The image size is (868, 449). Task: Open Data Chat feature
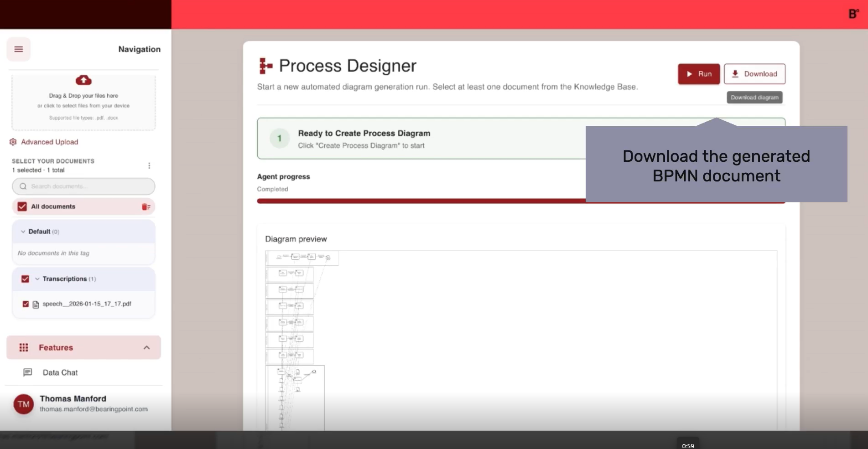pos(60,373)
